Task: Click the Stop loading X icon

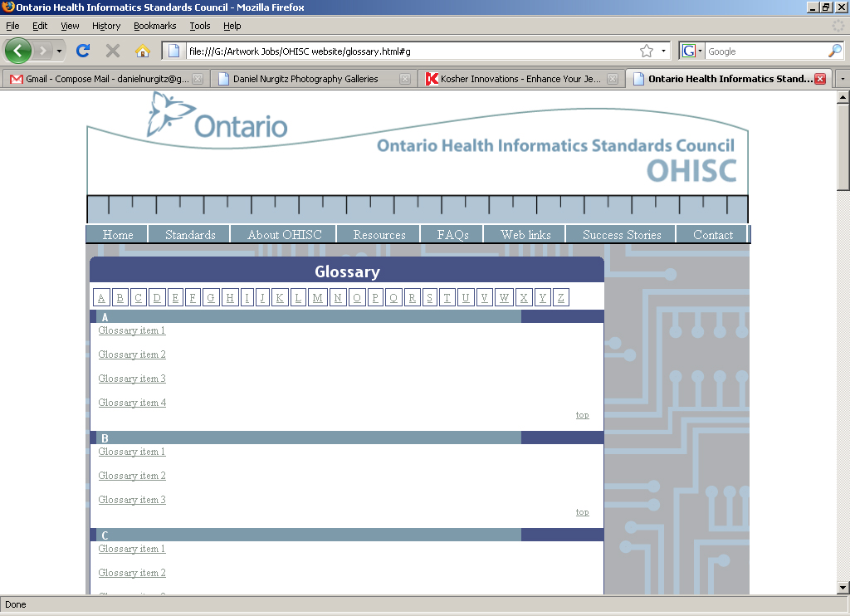Action: tap(113, 51)
